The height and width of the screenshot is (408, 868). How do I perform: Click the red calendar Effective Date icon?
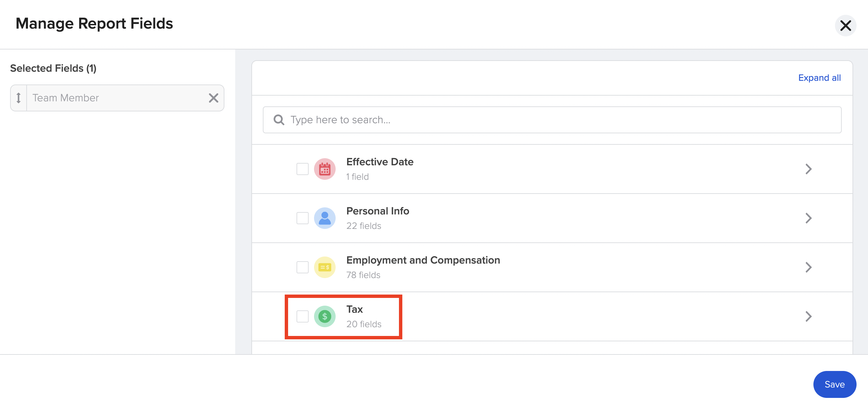324,169
